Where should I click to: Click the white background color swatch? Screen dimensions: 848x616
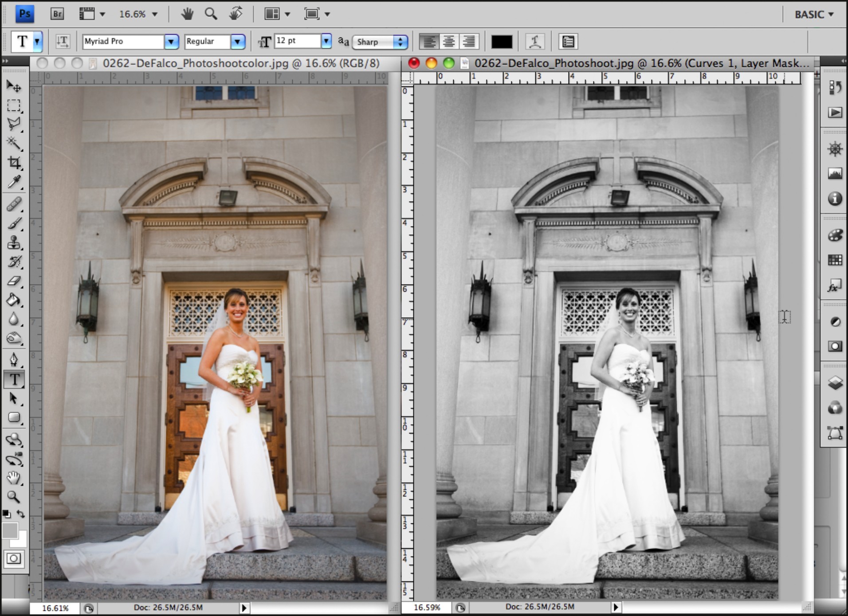(22, 541)
